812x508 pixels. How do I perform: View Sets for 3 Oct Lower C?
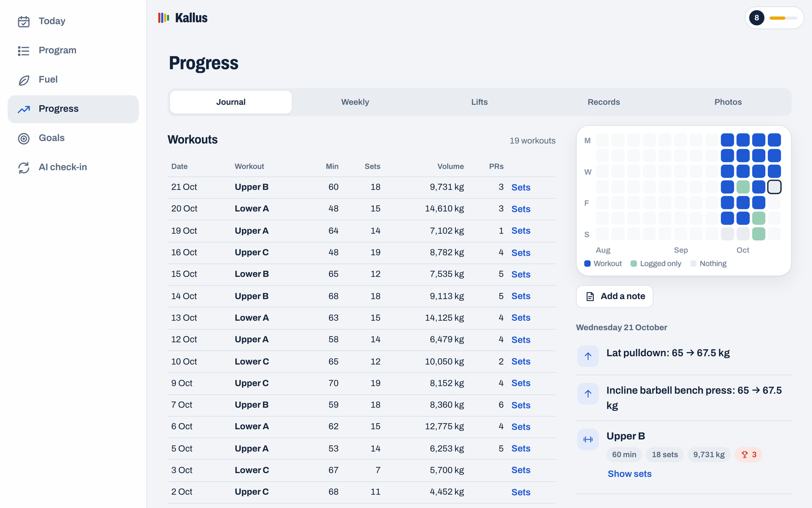pos(521,470)
